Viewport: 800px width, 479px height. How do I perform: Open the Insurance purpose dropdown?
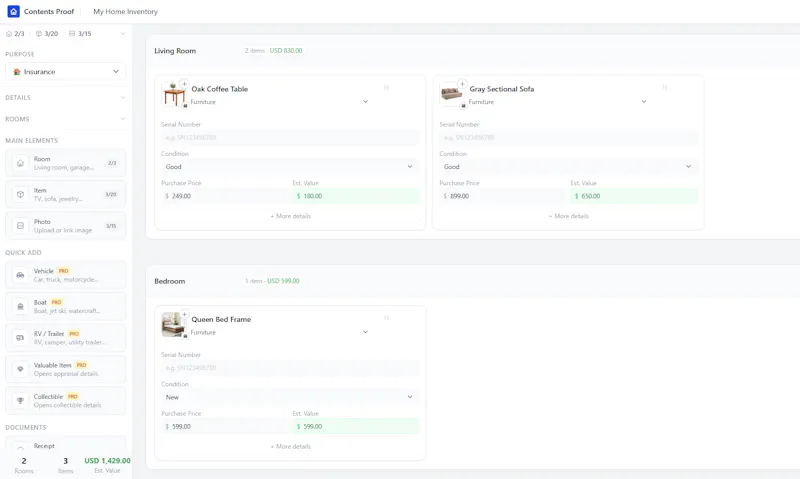coord(66,71)
